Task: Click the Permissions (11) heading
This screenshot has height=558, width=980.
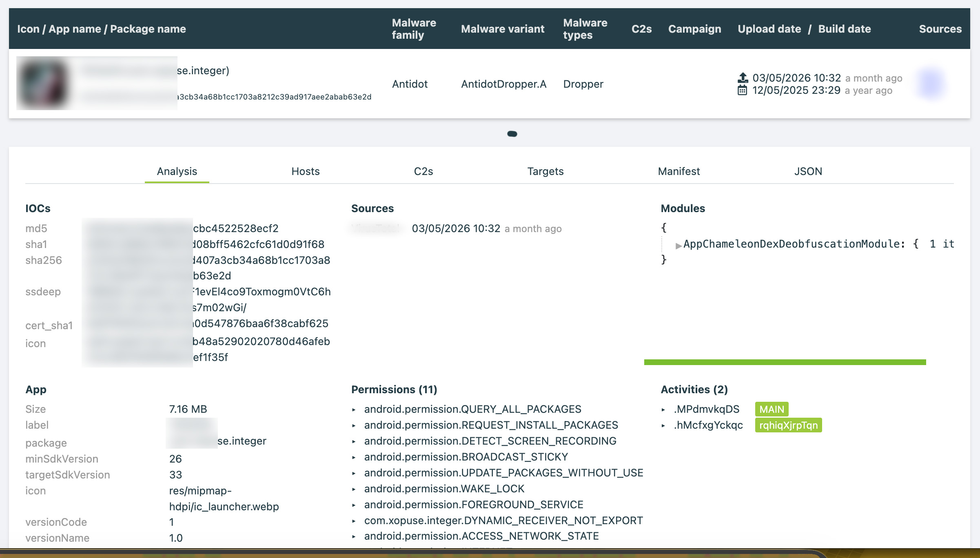Action: click(394, 390)
